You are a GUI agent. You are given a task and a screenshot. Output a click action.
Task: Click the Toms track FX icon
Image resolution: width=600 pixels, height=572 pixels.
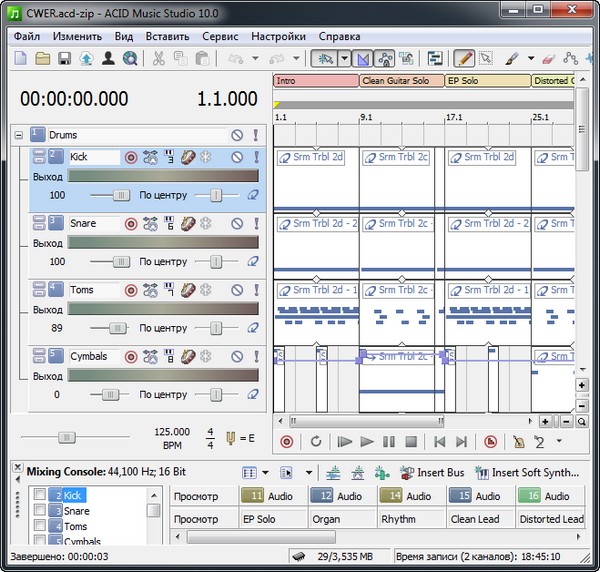(x=150, y=290)
